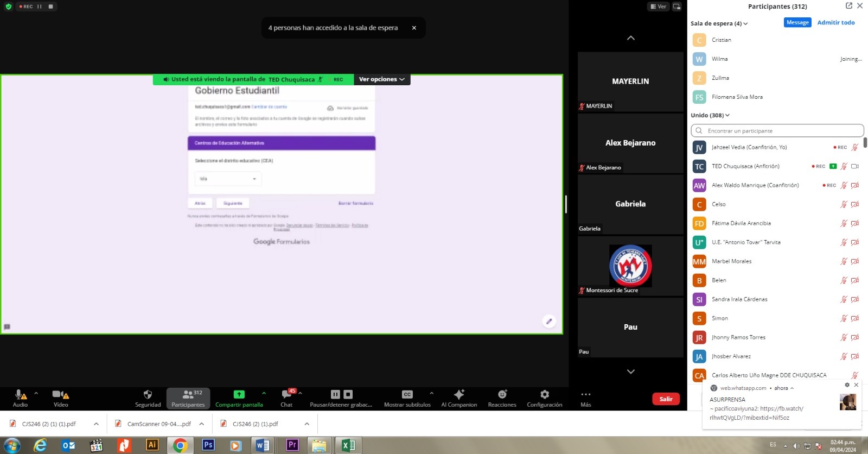Viewport: 868px width, 454px height.
Task: Click the top-left REC pause icon
Action: [39, 7]
